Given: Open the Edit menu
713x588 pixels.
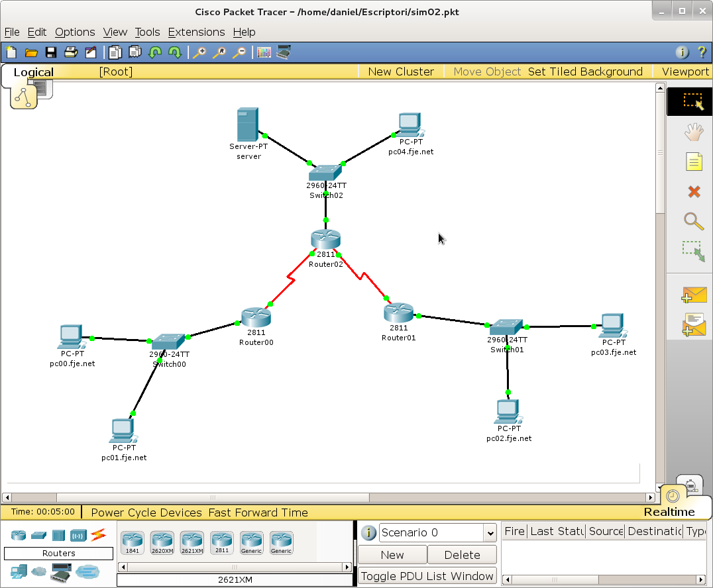Looking at the screenshot, I should click(x=37, y=32).
